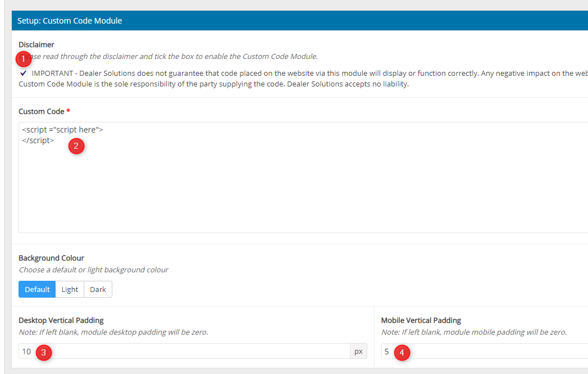Focus the Desktop Vertical Padding field

click(184, 352)
